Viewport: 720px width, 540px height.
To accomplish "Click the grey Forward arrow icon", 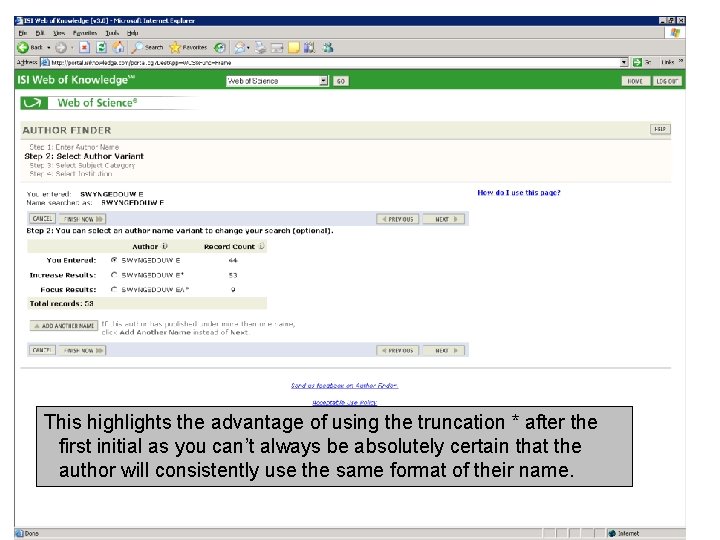I will click(x=61, y=47).
